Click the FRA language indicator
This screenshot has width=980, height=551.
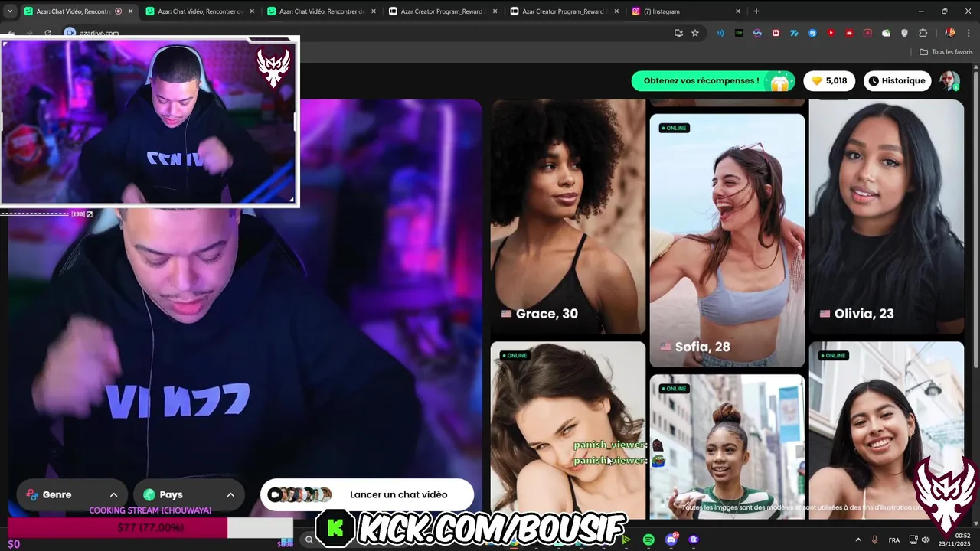point(894,540)
